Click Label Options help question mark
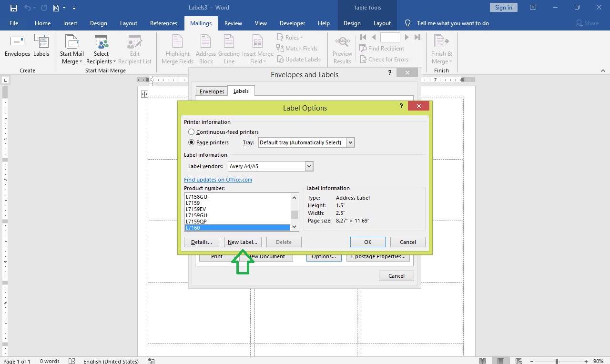Image resolution: width=610 pixels, height=364 pixels. [401, 106]
